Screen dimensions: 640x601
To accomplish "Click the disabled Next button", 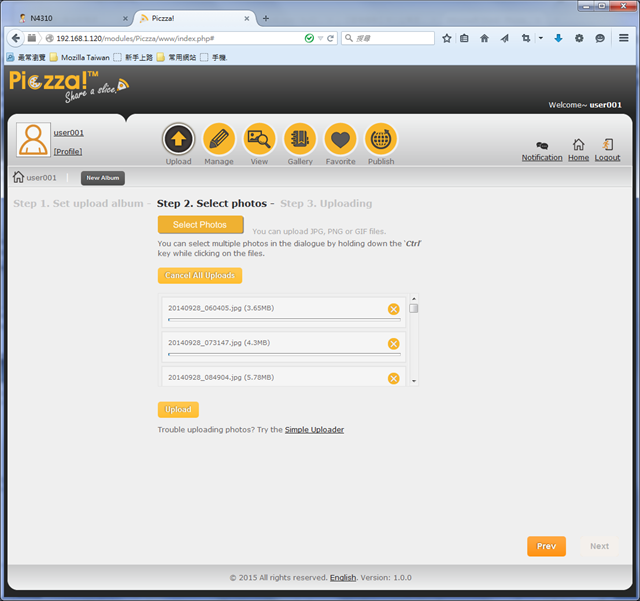I will [599, 546].
